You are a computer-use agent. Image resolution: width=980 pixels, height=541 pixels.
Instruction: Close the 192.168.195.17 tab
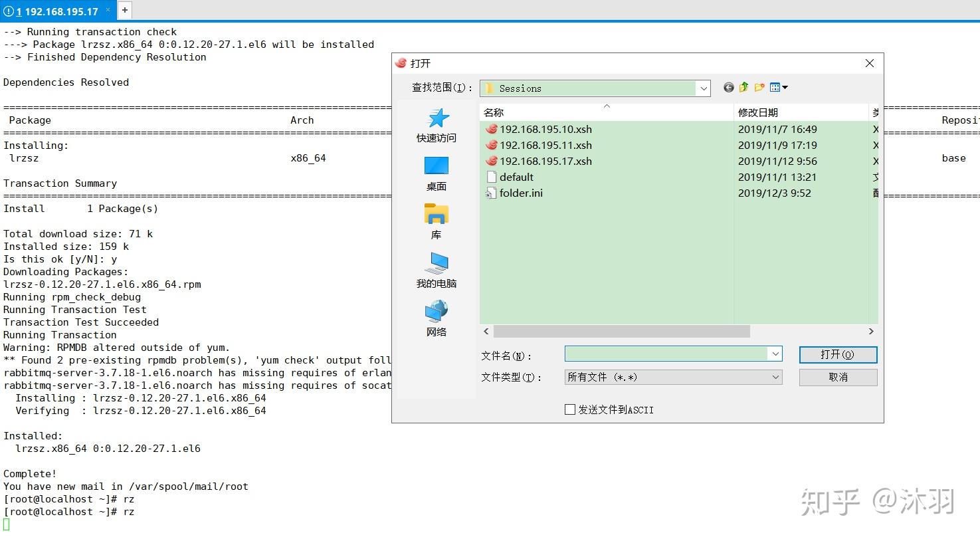pos(108,10)
